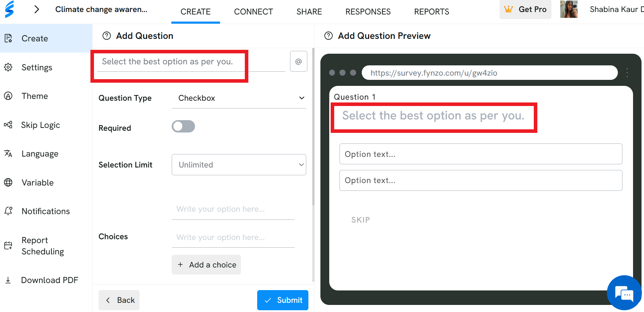Click the first Write your option field

coord(233,209)
